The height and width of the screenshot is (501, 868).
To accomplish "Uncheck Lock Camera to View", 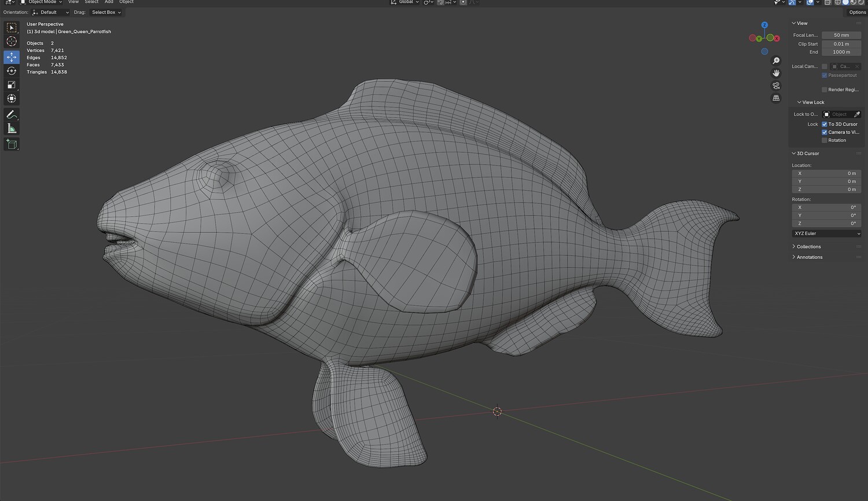I will point(825,133).
